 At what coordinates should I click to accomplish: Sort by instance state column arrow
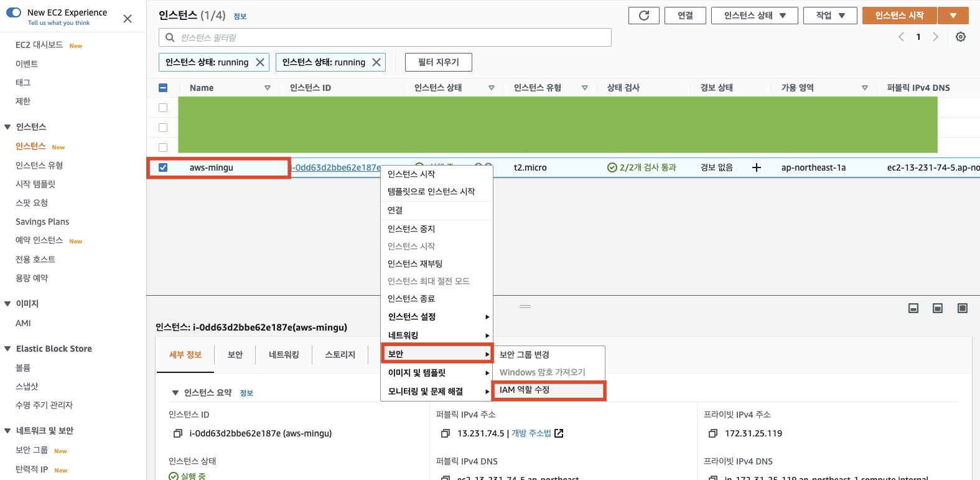tap(492, 88)
